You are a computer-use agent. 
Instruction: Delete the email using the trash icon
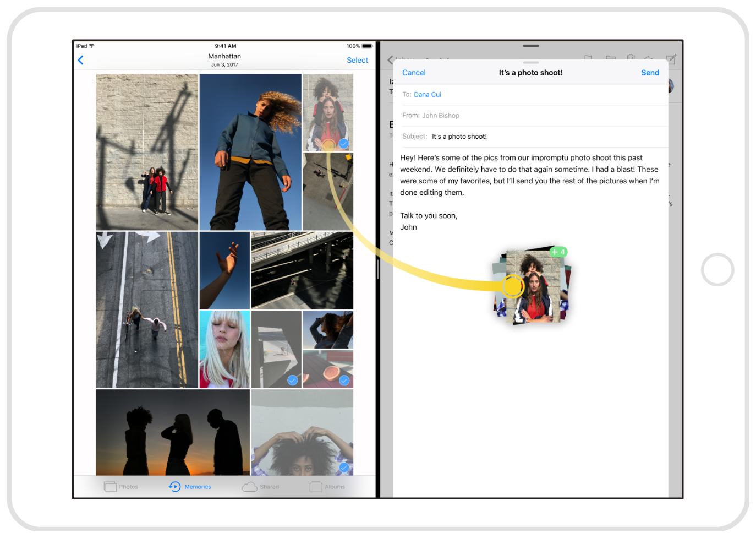[x=631, y=58]
